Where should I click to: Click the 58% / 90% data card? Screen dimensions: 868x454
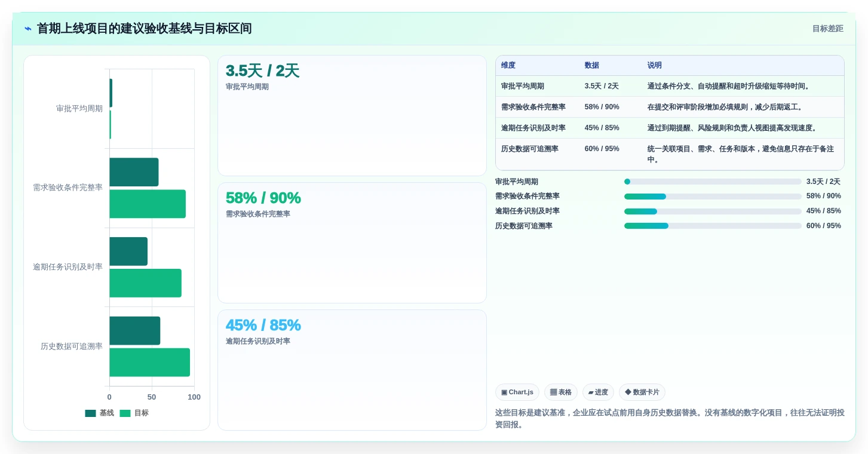click(x=352, y=243)
